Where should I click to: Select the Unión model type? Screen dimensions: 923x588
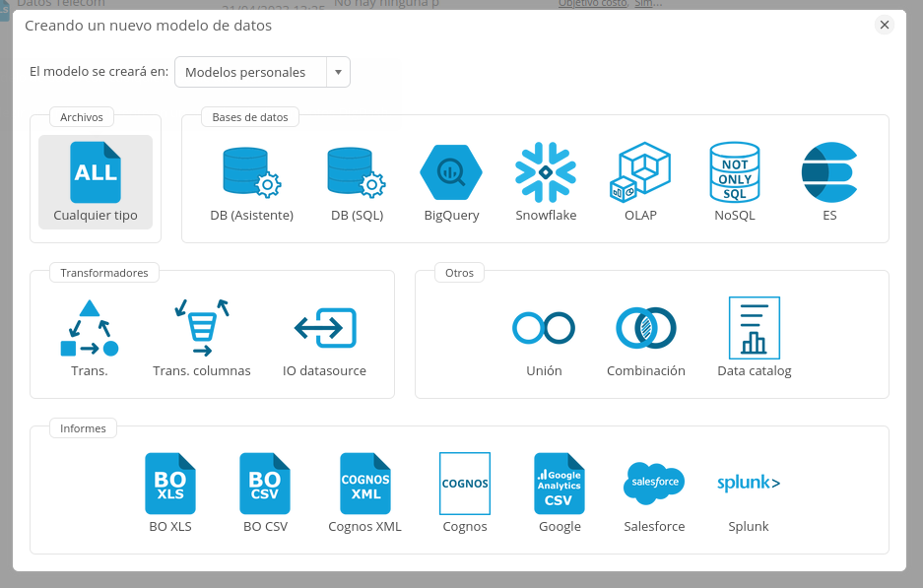coord(544,329)
